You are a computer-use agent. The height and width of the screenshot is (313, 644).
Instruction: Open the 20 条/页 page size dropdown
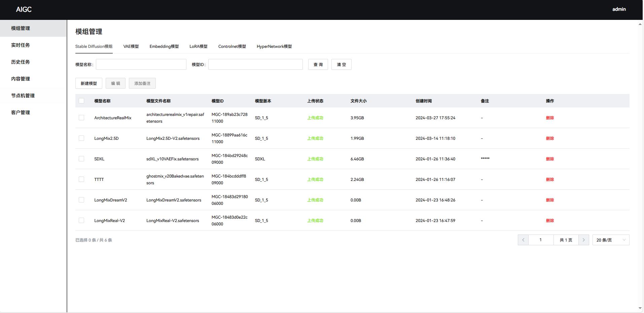[610, 240]
